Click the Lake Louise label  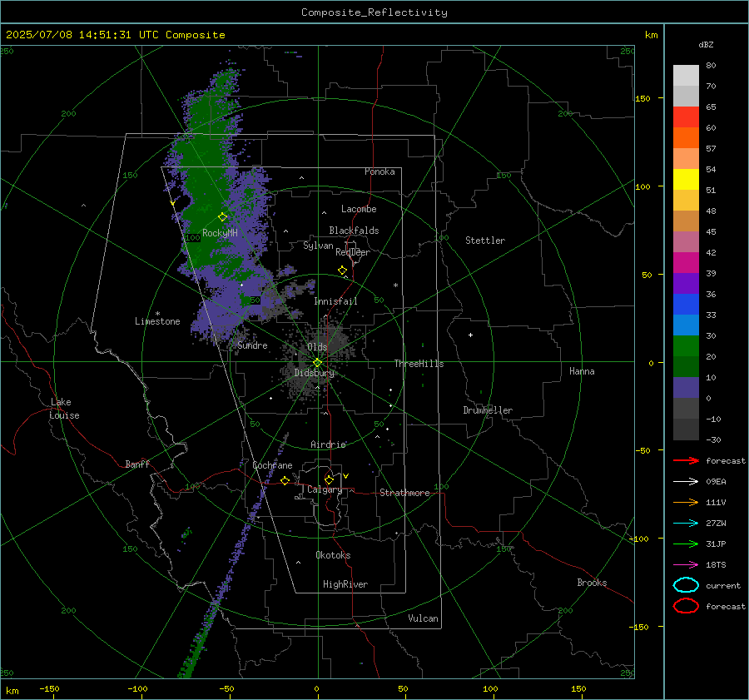(64, 409)
